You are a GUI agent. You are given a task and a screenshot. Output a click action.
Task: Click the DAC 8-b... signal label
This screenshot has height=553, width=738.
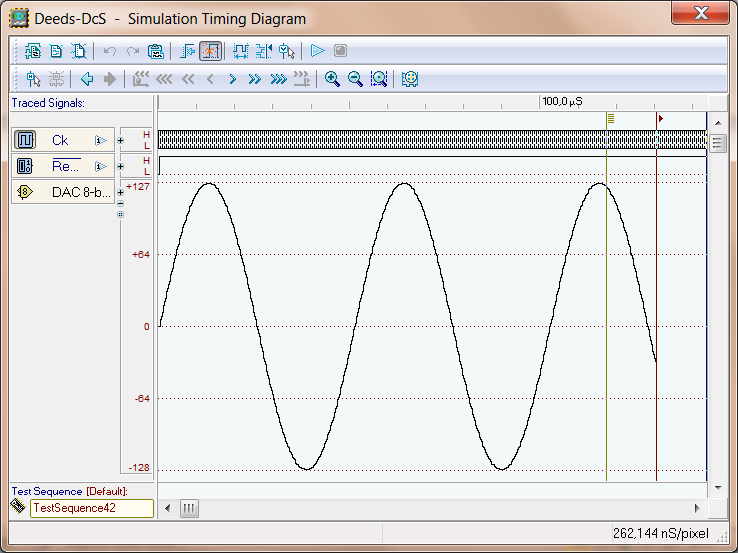[81, 192]
